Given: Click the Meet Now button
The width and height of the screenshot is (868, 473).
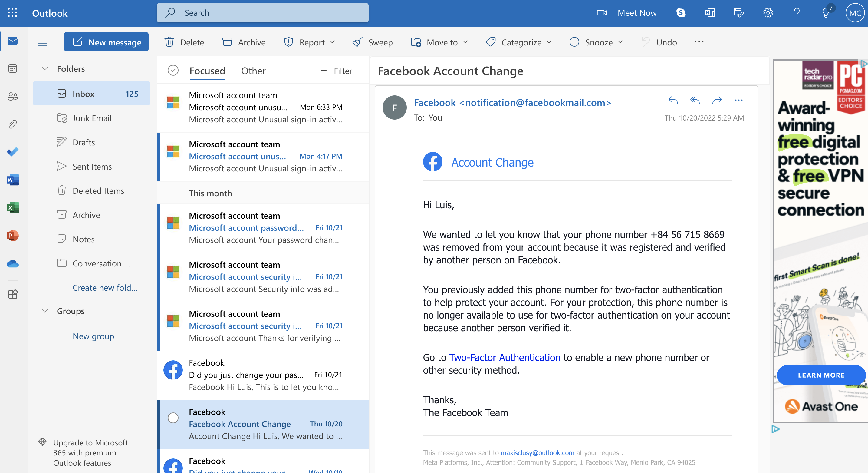Looking at the screenshot, I should tap(627, 13).
